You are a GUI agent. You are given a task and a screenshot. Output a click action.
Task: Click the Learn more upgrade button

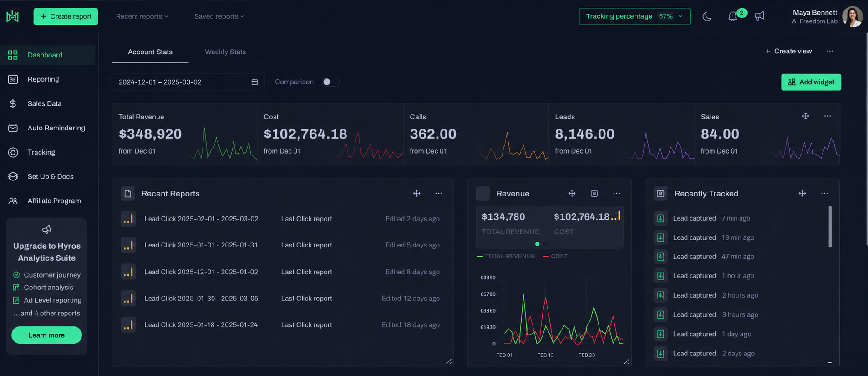pyautogui.click(x=46, y=335)
